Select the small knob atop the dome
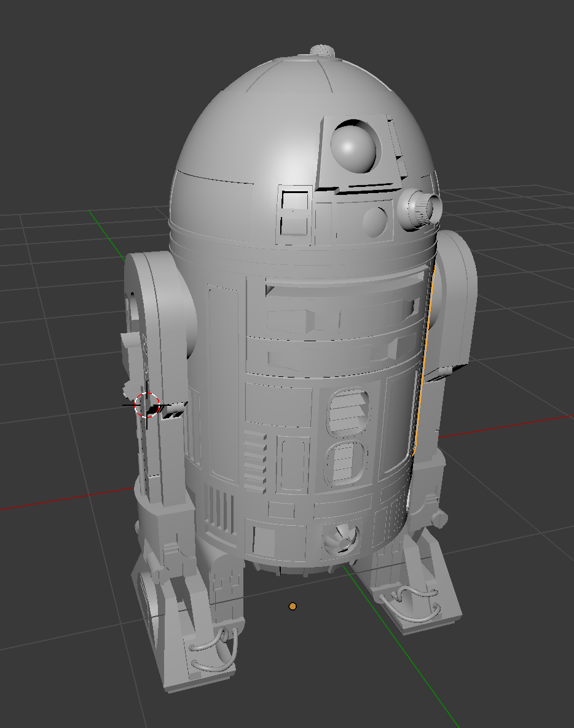 pos(323,50)
